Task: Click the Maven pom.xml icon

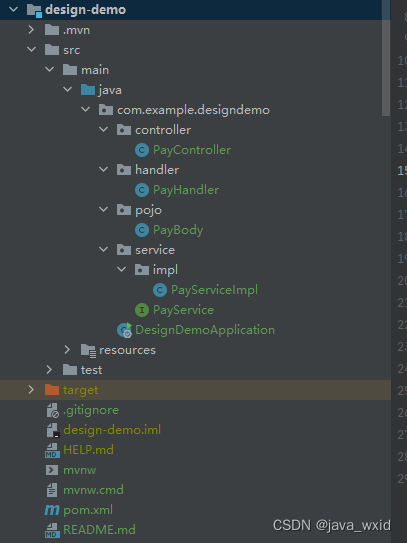Action: (52, 510)
